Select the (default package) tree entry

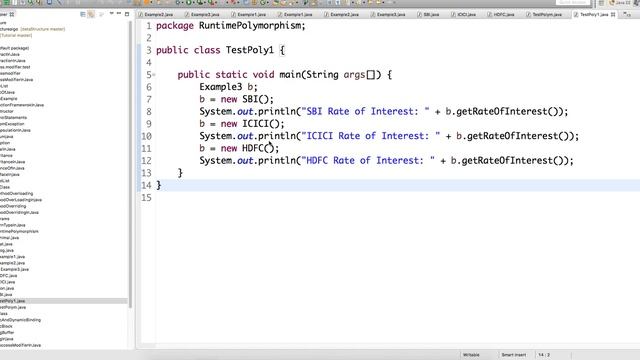tap(15, 48)
